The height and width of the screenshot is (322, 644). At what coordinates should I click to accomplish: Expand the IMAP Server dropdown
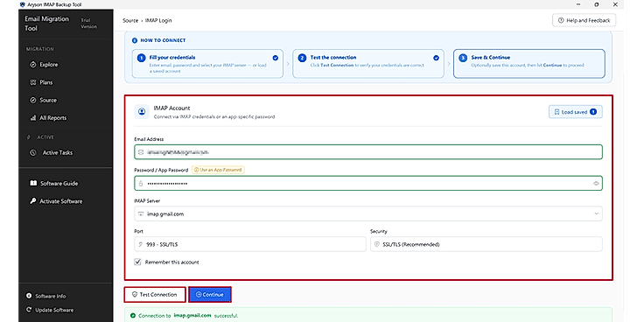click(x=368, y=213)
